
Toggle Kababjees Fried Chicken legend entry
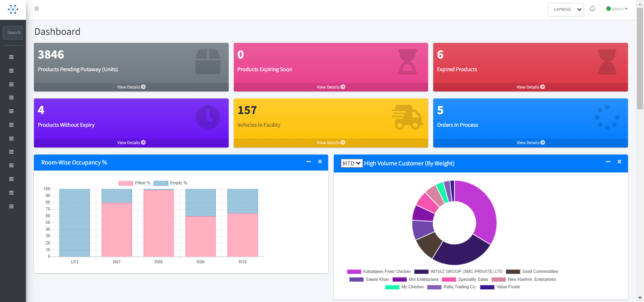pyautogui.click(x=379, y=272)
